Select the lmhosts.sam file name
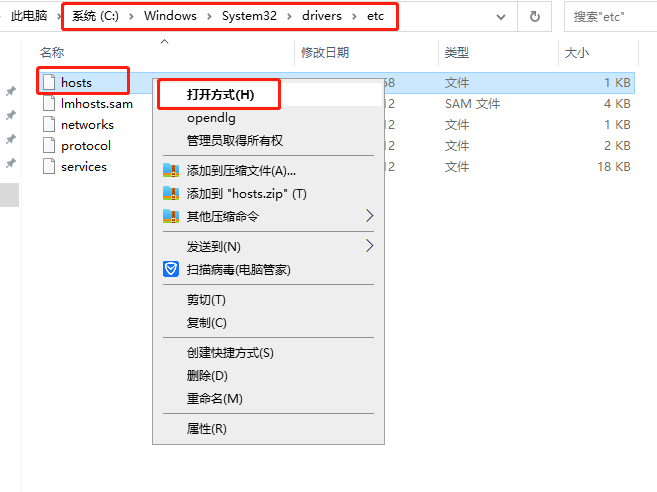The height and width of the screenshot is (492, 657). coord(97,104)
